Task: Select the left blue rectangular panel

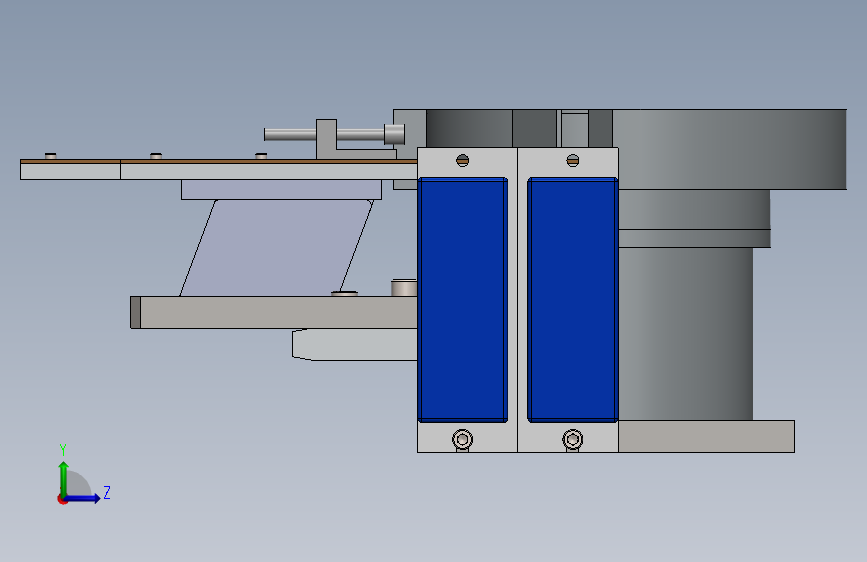Action: click(463, 300)
